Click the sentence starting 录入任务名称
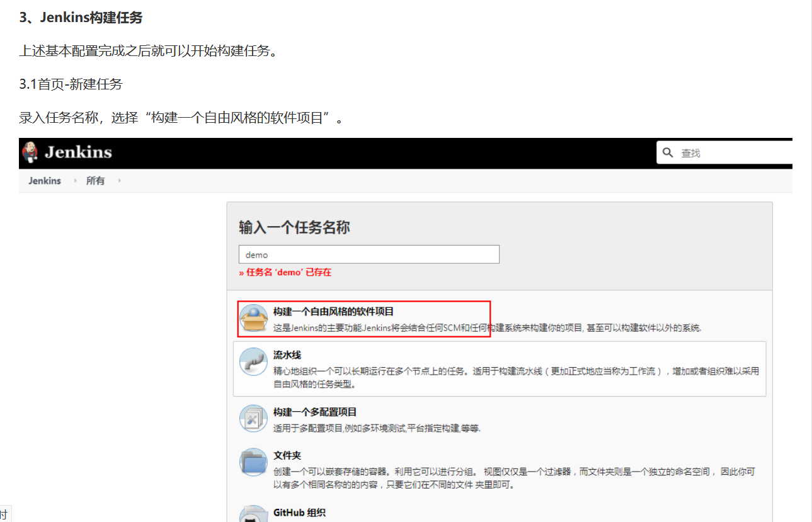The height and width of the screenshot is (522, 812). 181,118
